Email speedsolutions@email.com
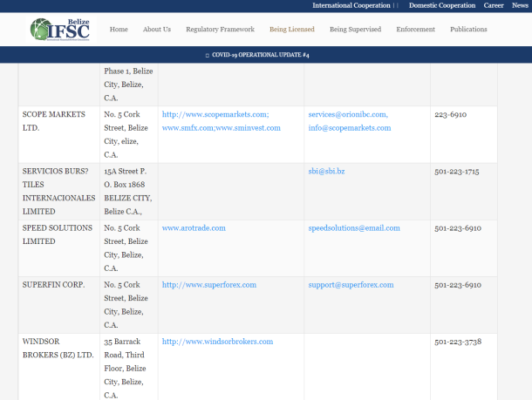Viewport: 532px width, 400px height. 354,227
